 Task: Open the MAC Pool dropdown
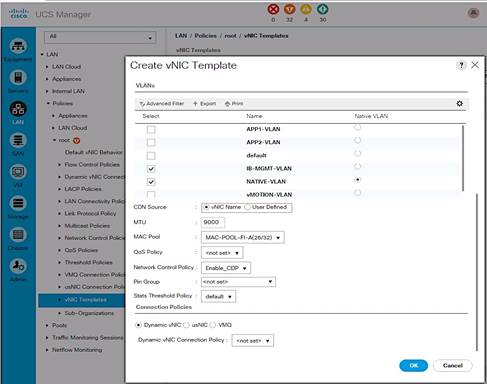point(243,237)
